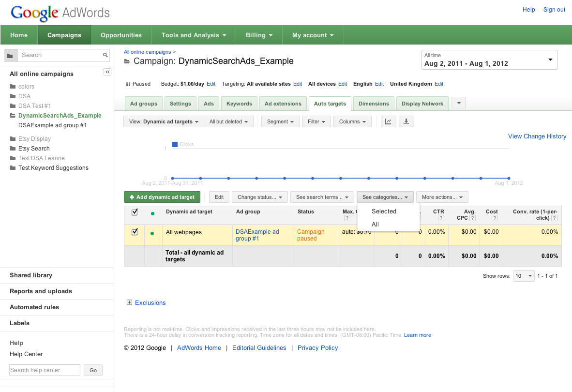The width and height of the screenshot is (572, 392).
Task: Click the magnifier icon in the search box
Action: tap(105, 55)
